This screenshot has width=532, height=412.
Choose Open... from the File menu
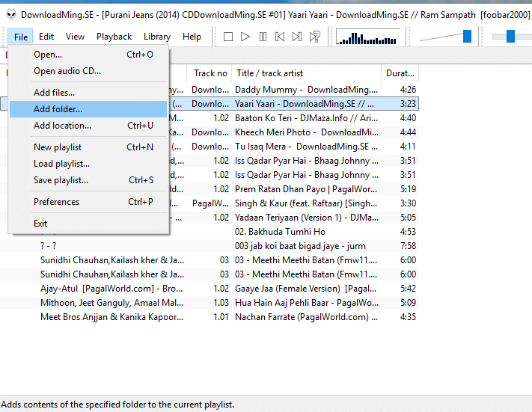tap(88, 55)
